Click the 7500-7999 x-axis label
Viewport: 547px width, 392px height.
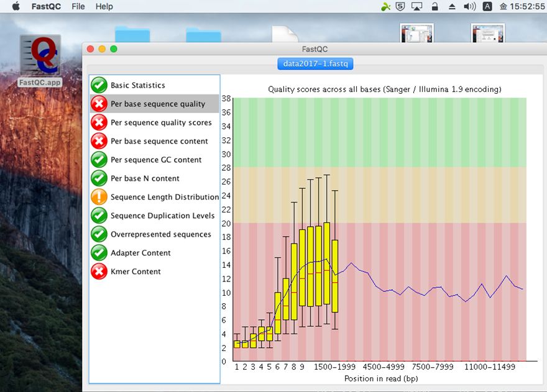pyautogui.click(x=433, y=367)
